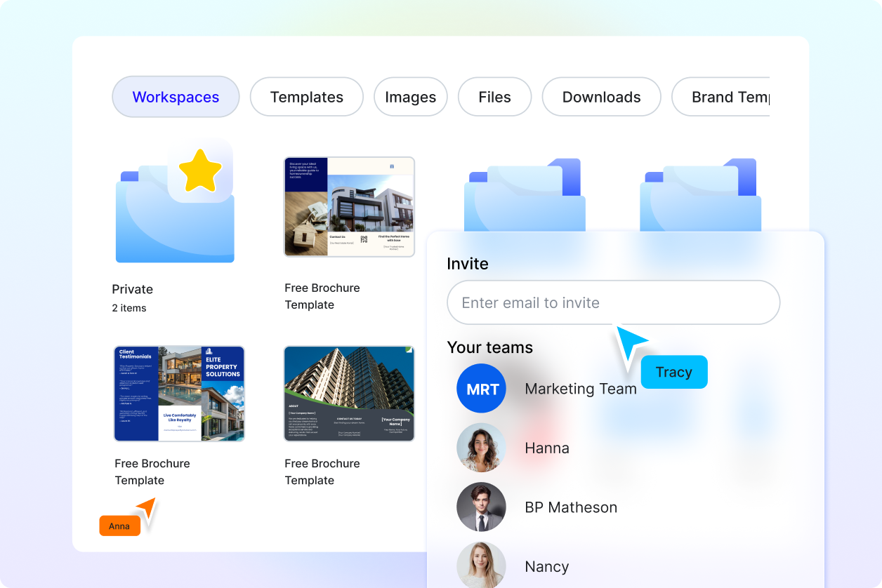
Task: Open the Workspaces tab
Action: click(x=176, y=97)
